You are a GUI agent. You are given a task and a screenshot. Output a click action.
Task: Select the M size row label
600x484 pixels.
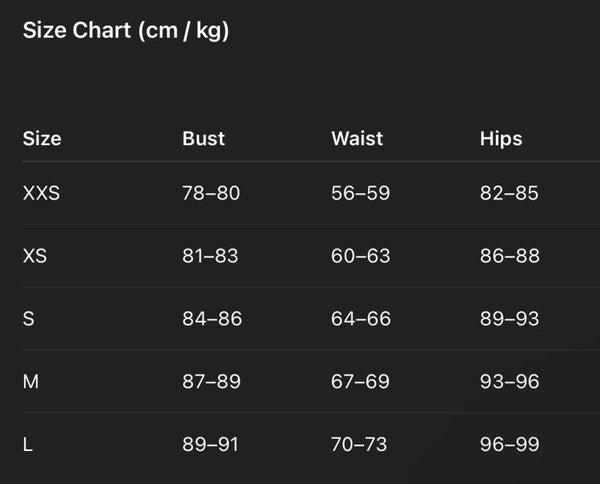pos(30,382)
